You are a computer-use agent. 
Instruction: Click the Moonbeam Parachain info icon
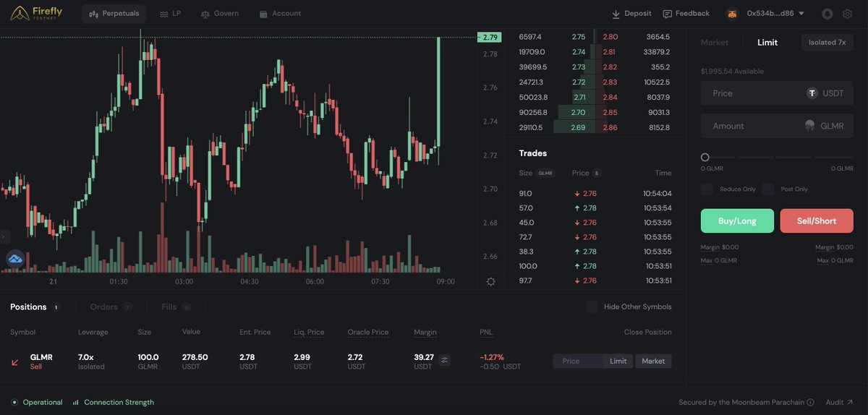pyautogui.click(x=810, y=402)
